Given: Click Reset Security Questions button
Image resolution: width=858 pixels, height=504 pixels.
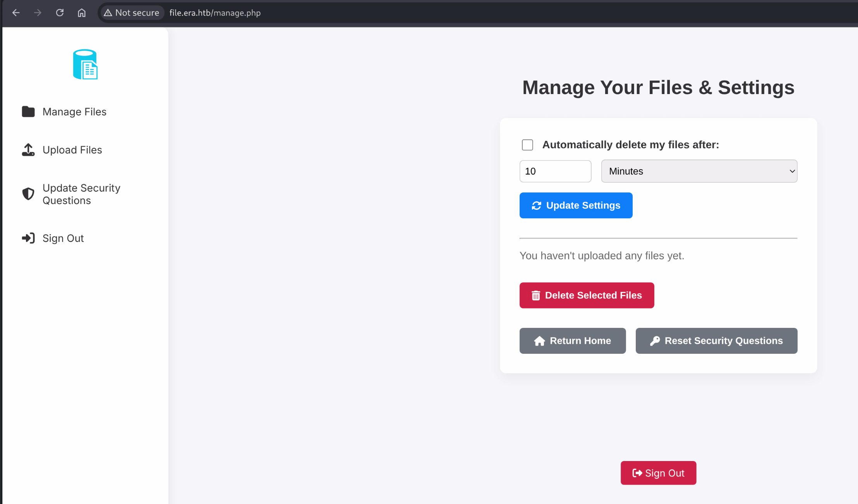Looking at the screenshot, I should [x=716, y=341].
